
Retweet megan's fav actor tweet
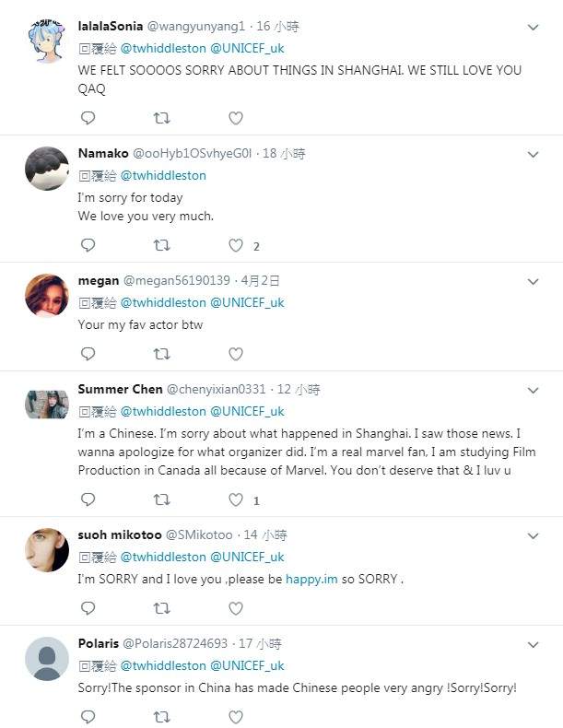(161, 353)
